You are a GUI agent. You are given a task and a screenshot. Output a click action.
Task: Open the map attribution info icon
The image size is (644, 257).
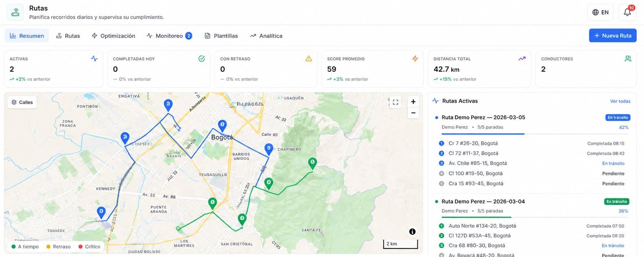412,232
